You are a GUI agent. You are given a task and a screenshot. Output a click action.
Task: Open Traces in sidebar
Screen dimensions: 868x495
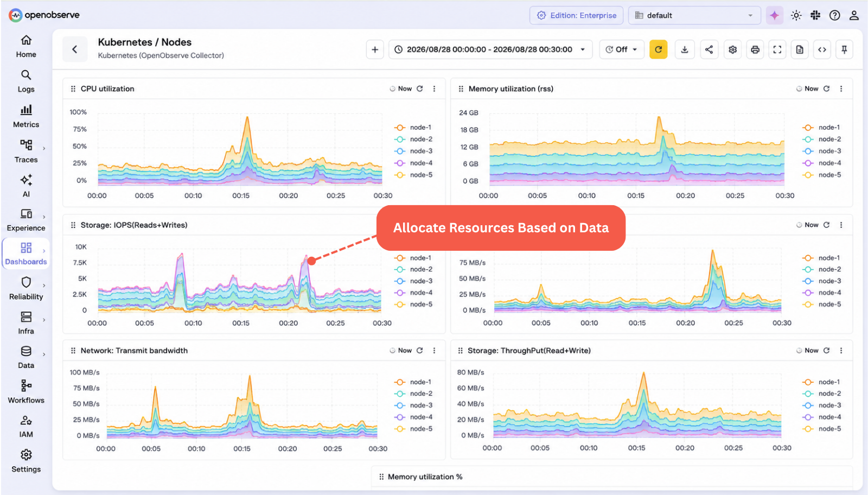26,151
